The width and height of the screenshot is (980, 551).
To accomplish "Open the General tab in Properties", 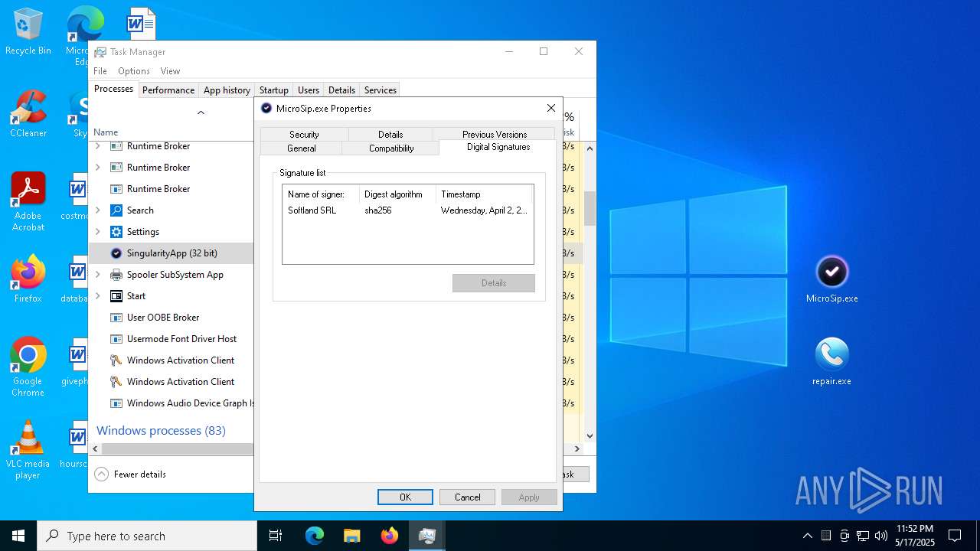I will [302, 148].
